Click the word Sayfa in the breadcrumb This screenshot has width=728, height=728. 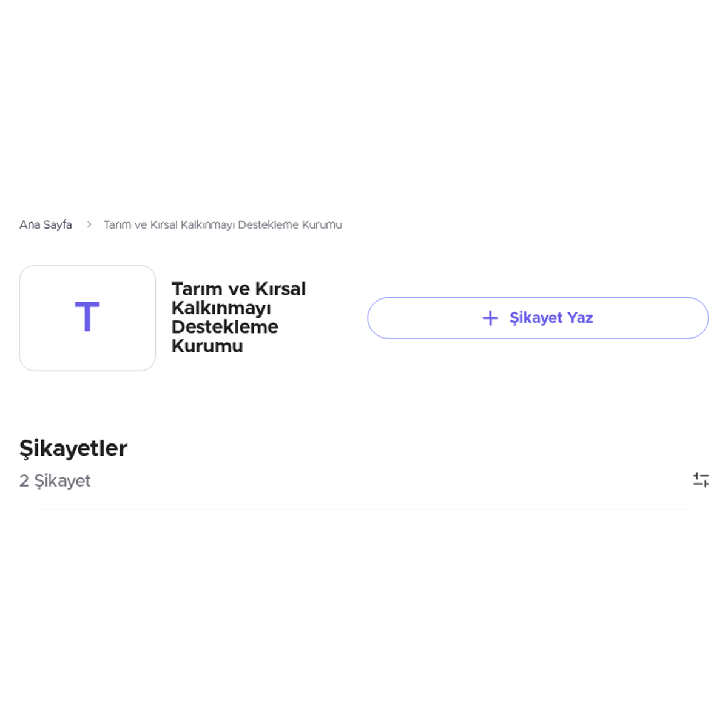click(58, 224)
